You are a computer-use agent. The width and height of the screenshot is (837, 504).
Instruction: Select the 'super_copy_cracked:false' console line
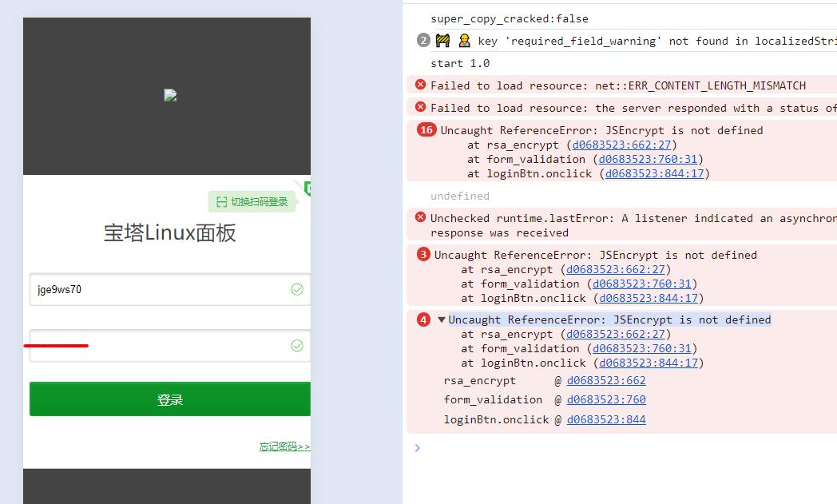tap(510, 18)
